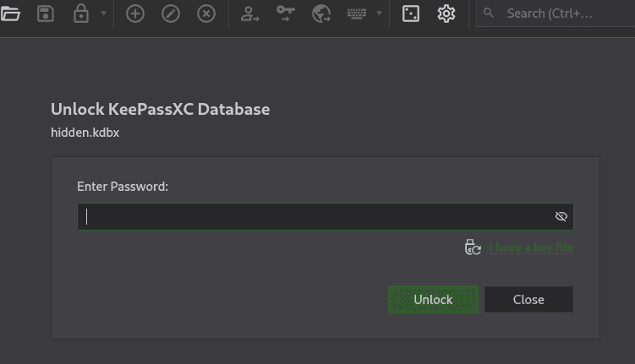Click the hardware key refresh icon
Image resolution: width=635 pixels, height=364 pixels.
(473, 247)
